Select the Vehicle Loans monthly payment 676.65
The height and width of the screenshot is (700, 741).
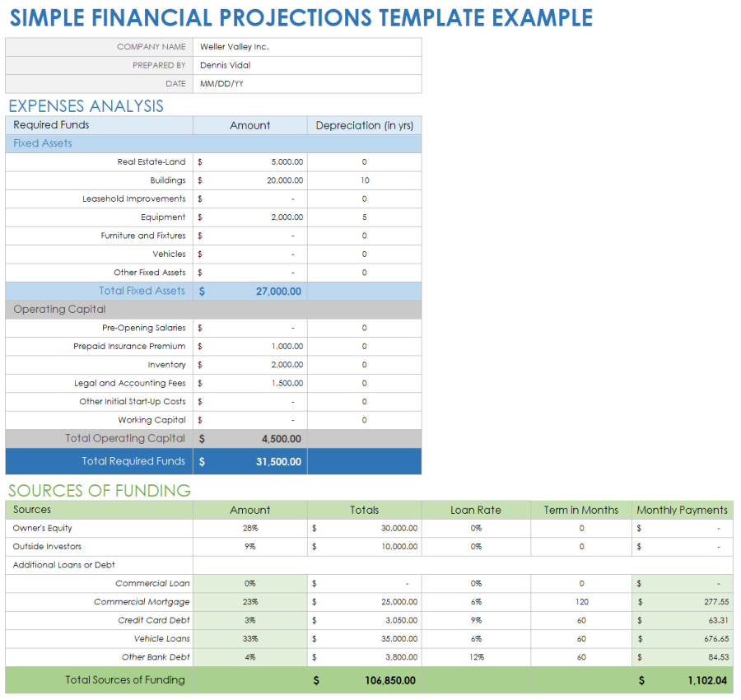[711, 639]
